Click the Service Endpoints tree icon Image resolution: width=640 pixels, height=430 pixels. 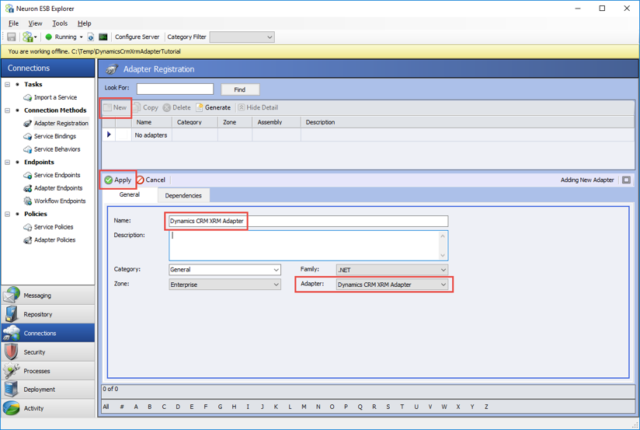[28, 175]
